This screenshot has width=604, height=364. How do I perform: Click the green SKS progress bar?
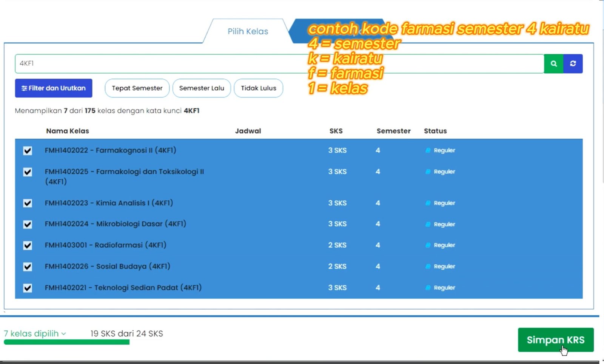67,342
